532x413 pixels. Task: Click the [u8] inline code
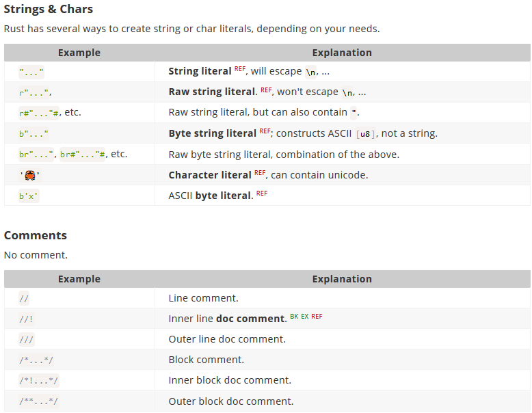[365, 134]
